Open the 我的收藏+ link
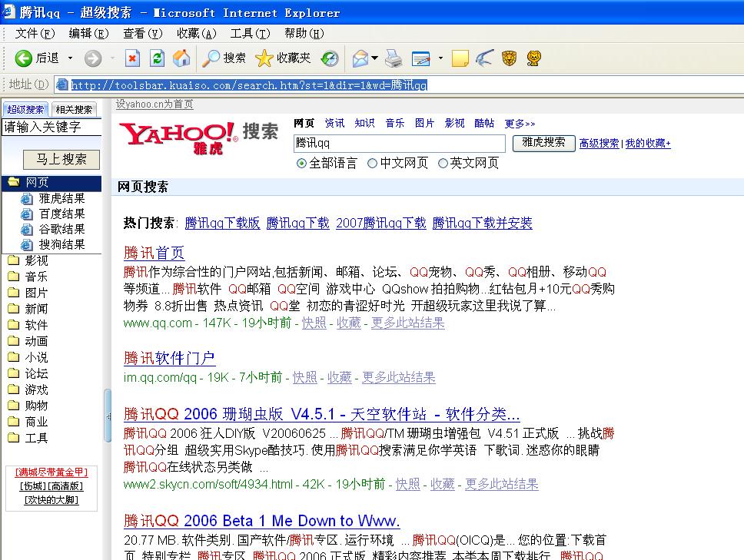This screenshot has width=744, height=560. [x=648, y=143]
